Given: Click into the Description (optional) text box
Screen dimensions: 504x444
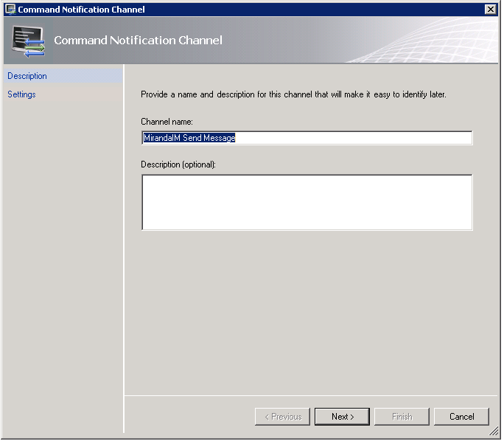Looking at the screenshot, I should pyautogui.click(x=309, y=204).
